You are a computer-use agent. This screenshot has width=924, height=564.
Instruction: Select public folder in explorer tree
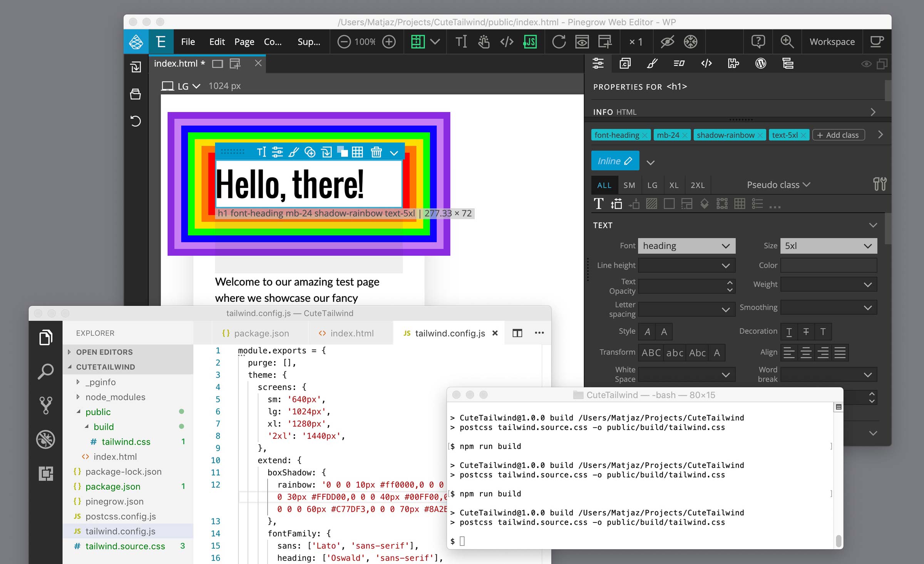point(97,412)
